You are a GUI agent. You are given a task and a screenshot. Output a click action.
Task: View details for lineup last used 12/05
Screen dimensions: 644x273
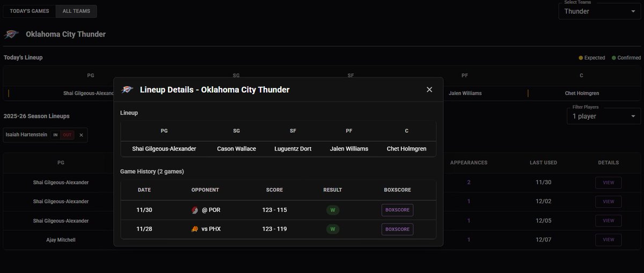(x=608, y=221)
